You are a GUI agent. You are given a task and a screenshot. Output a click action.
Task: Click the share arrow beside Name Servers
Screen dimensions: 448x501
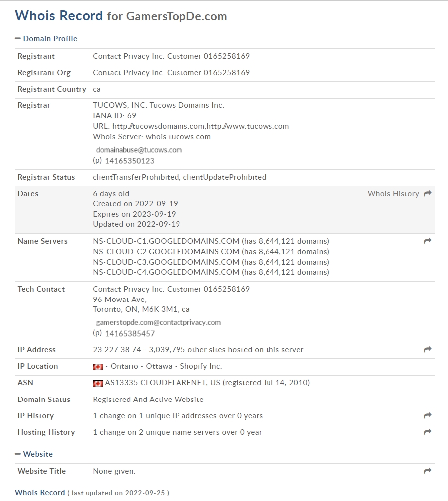428,241
